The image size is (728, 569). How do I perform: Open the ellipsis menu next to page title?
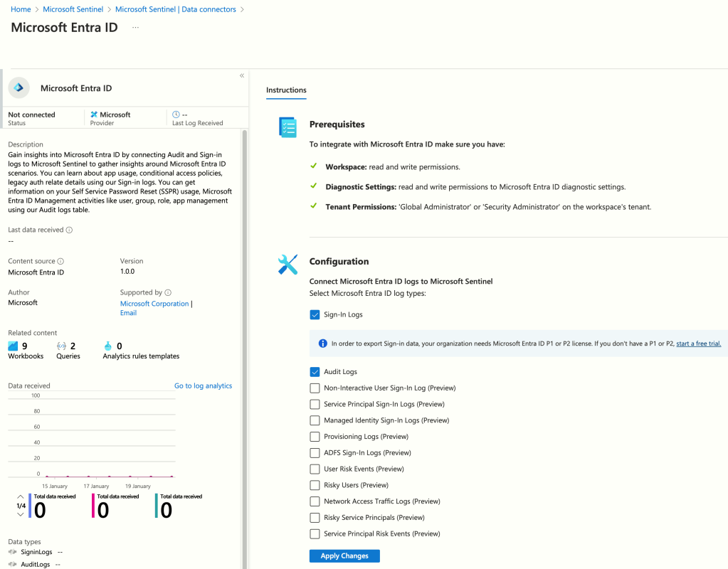click(x=135, y=27)
